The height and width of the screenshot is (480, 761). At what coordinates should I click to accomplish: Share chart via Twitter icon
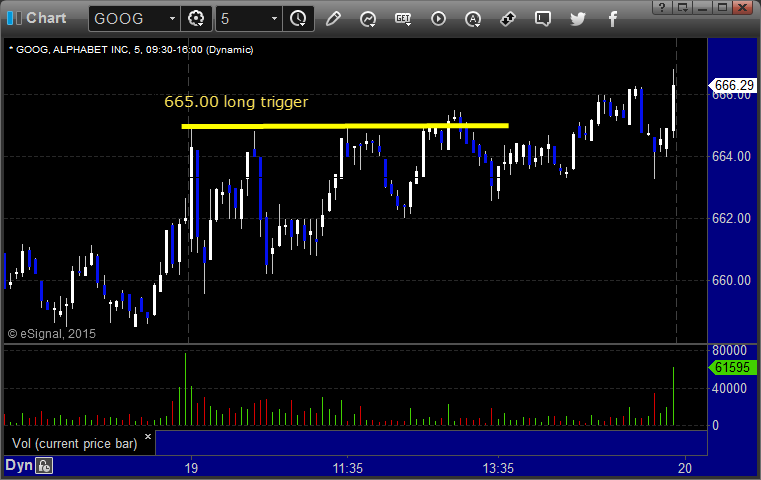[578, 19]
